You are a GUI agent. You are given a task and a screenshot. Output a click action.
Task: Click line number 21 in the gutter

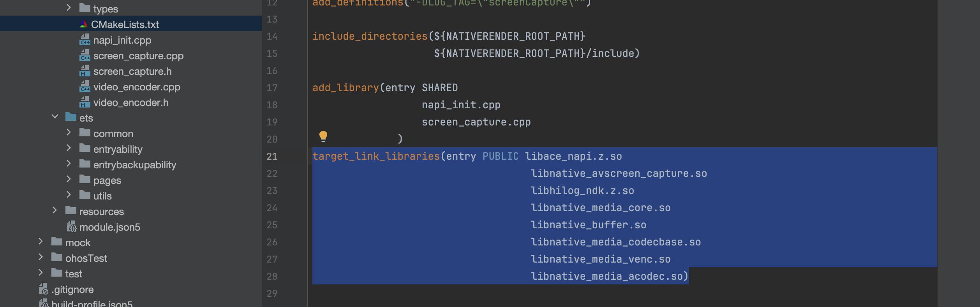[x=272, y=156]
